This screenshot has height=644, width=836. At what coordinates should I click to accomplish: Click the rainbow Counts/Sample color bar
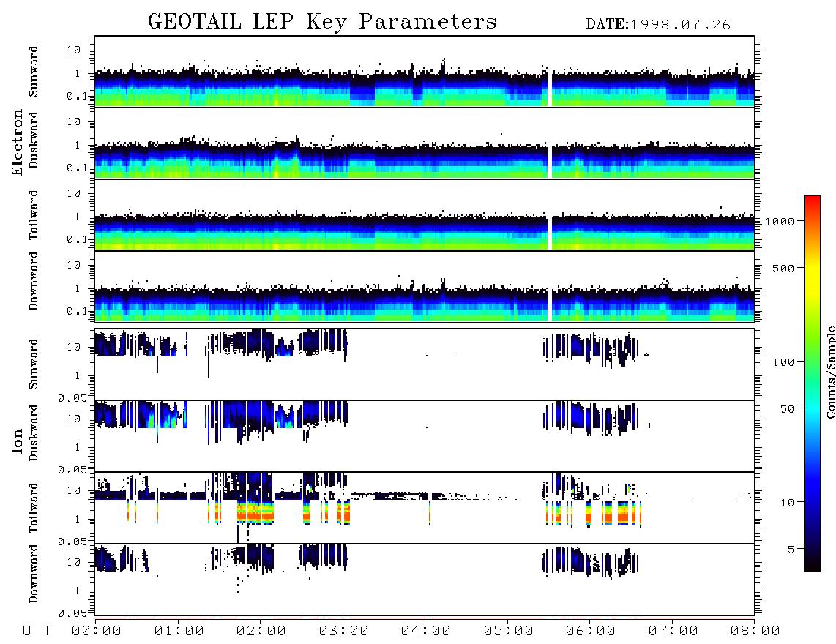tap(812, 383)
